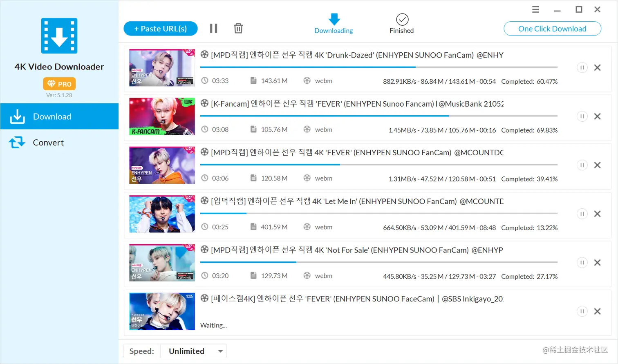Click the clock icon next to 03:08
The width and height of the screenshot is (618, 364).
click(x=205, y=129)
